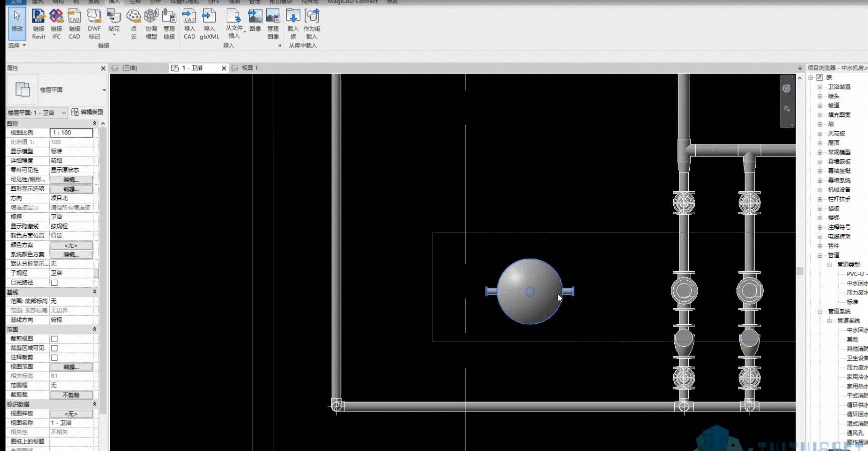Collapse the 基线 properties section
The height and width of the screenshot is (451, 868).
[94, 292]
